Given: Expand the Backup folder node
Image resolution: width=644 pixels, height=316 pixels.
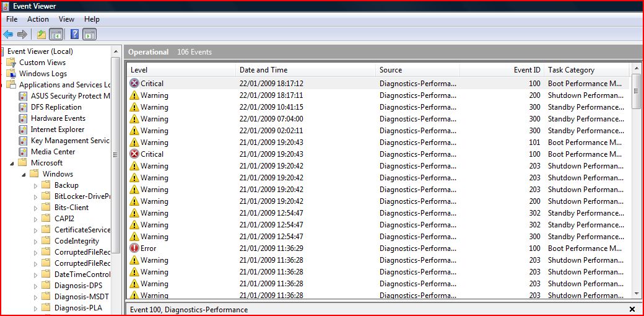Looking at the screenshot, I should 35,185.
